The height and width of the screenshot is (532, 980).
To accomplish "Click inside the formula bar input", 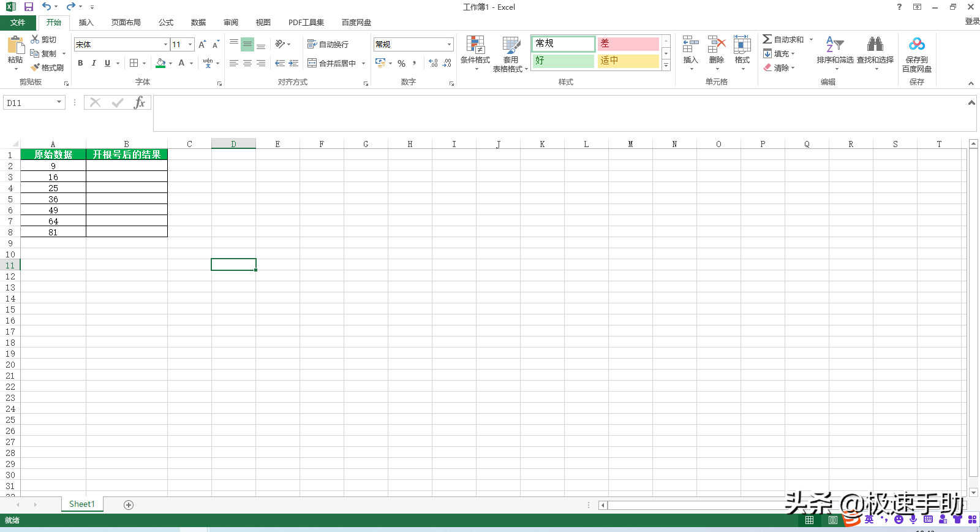I will coord(559,113).
